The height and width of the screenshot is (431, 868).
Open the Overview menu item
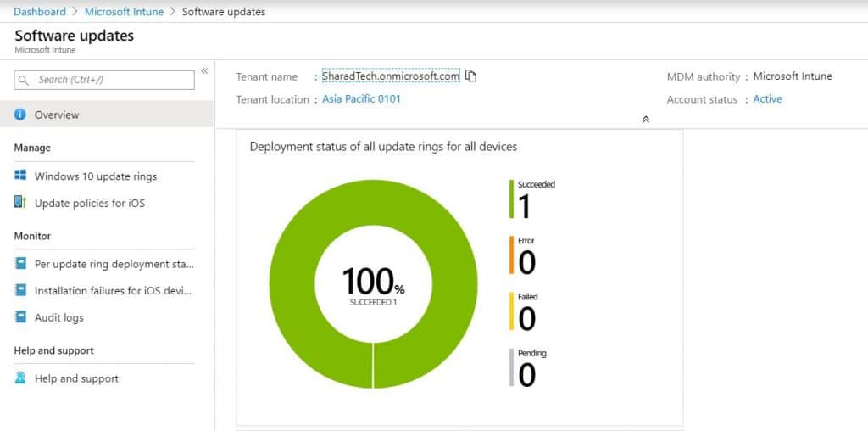pyautogui.click(x=108, y=115)
